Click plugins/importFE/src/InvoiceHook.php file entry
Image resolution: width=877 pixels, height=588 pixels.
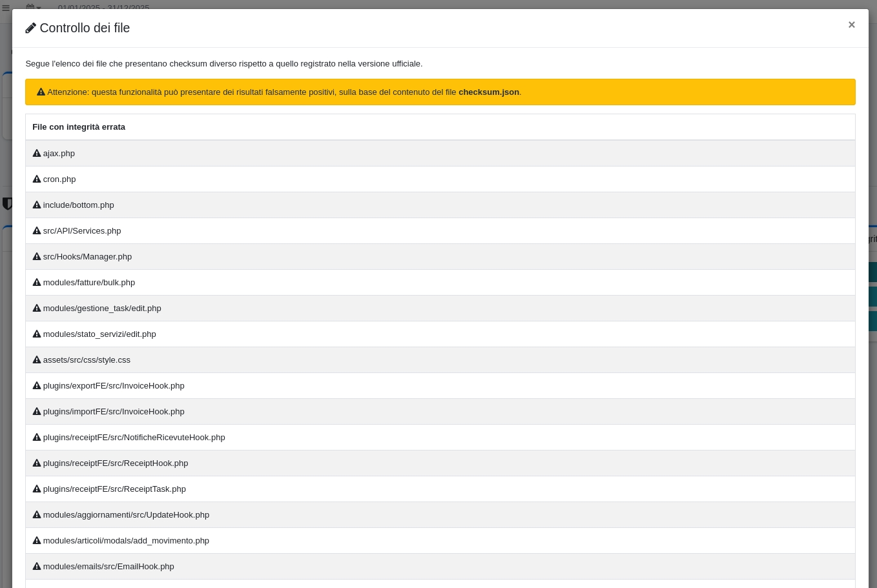coord(114,412)
